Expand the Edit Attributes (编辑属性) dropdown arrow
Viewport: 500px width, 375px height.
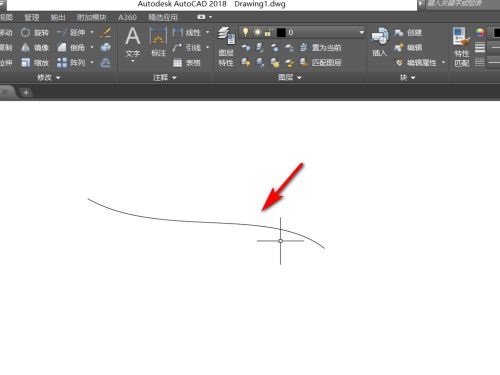[443, 63]
